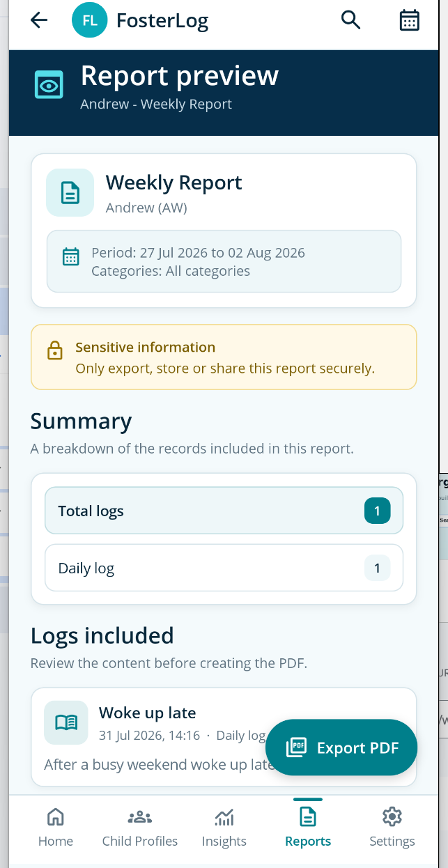Click the Insights chart icon

pos(224,816)
